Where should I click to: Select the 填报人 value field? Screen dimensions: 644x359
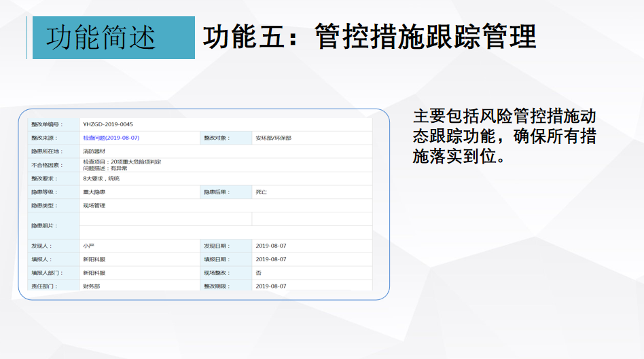click(x=94, y=259)
